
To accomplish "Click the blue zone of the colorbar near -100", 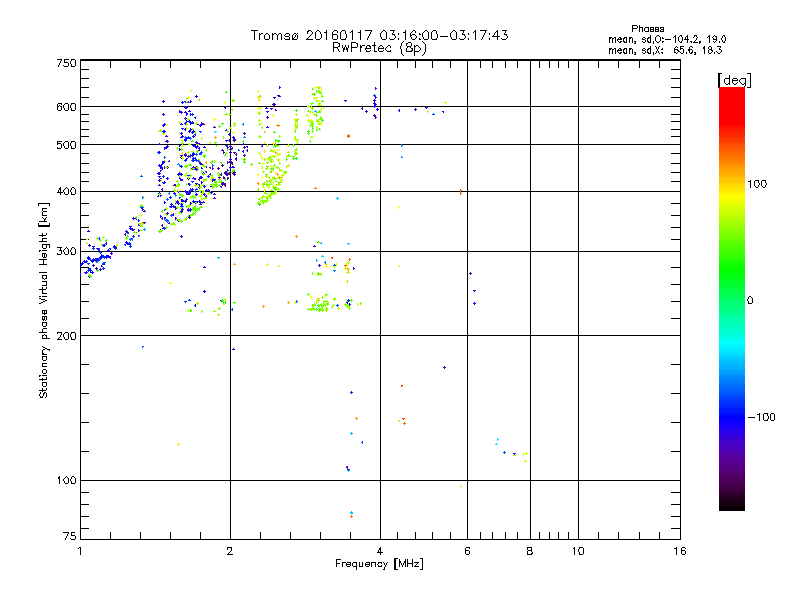I will [732, 416].
